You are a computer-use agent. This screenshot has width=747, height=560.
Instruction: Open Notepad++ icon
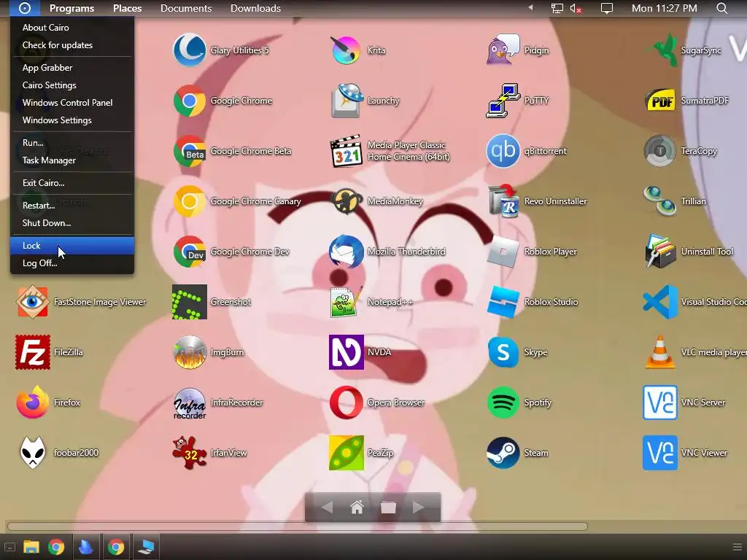click(x=347, y=302)
